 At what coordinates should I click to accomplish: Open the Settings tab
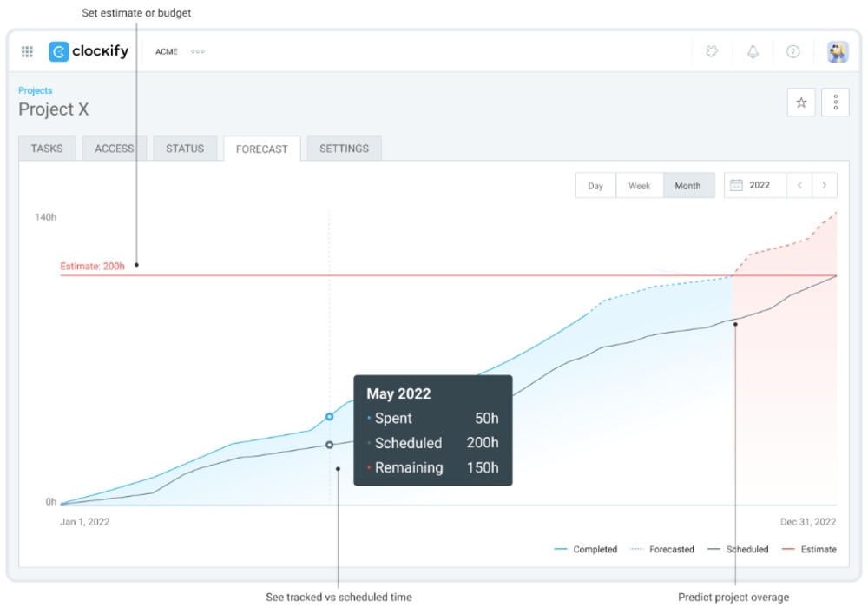[x=344, y=149]
